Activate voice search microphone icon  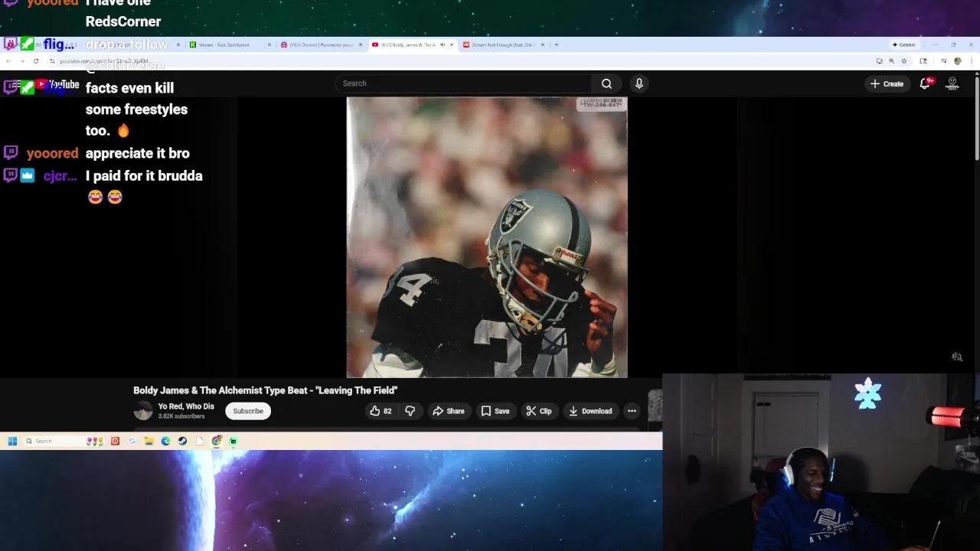point(639,83)
